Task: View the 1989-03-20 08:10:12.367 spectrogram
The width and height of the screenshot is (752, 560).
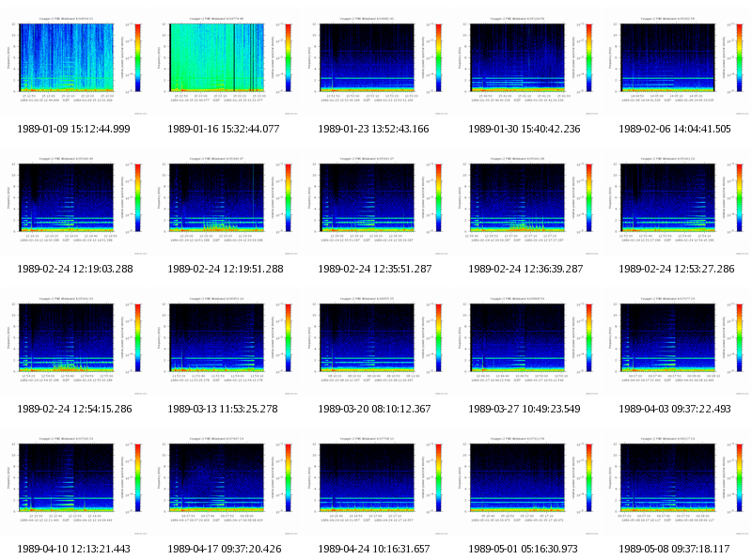Action: tap(375, 344)
